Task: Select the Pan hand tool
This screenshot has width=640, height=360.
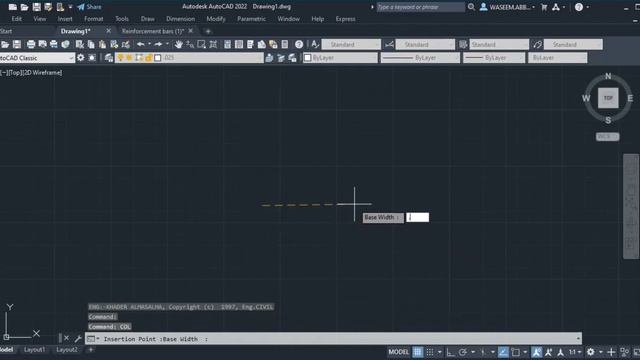Action: [x=178, y=44]
